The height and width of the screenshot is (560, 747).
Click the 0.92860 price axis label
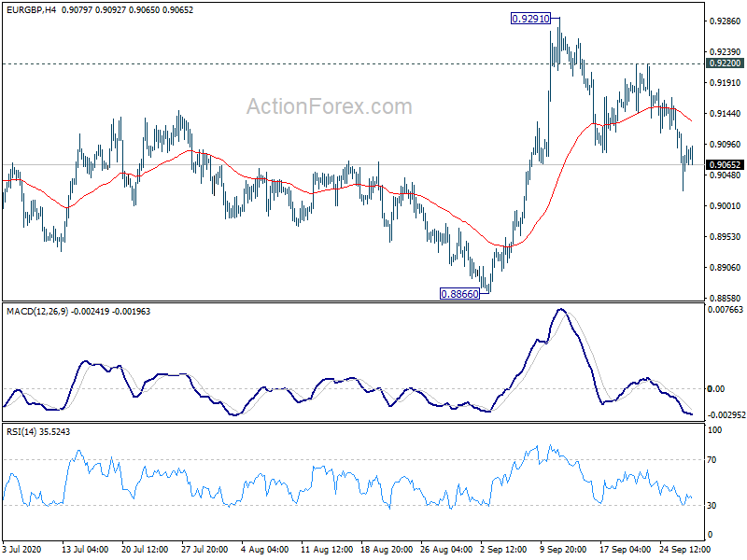click(726, 21)
